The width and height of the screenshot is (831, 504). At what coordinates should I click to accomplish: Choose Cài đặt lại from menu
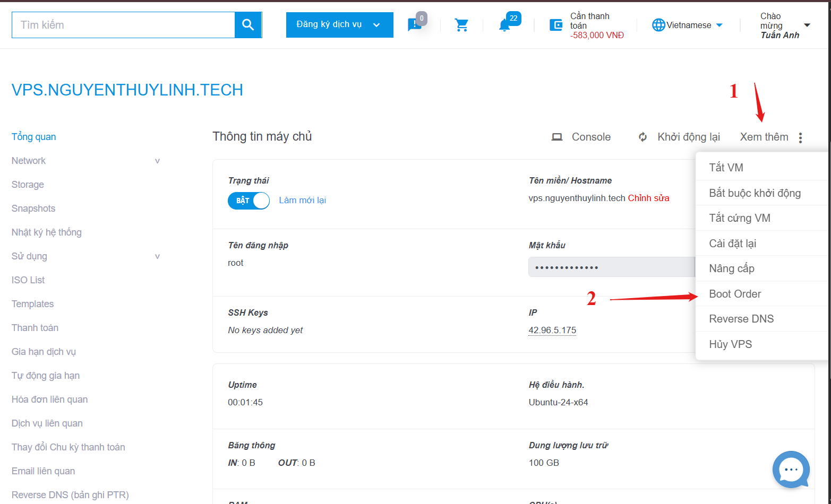[x=762, y=244]
